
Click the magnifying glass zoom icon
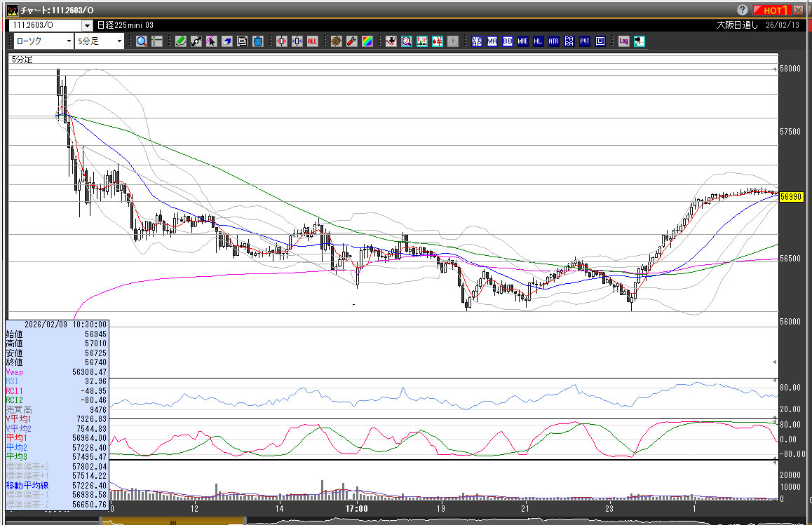point(142,41)
